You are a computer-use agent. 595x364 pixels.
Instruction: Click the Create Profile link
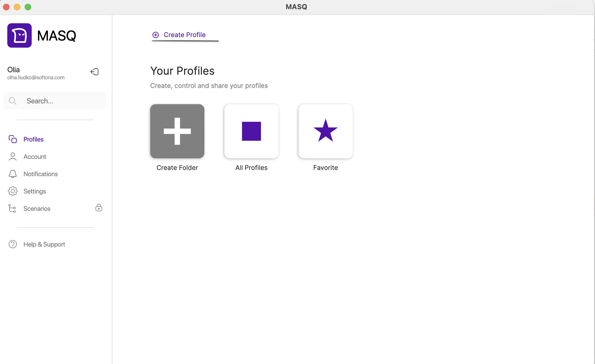(x=185, y=35)
